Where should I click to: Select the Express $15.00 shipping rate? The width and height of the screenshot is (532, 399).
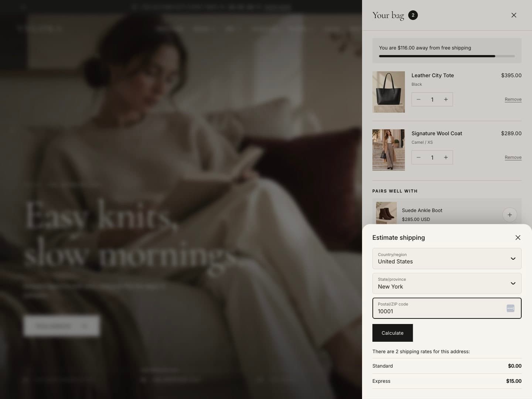447,381
